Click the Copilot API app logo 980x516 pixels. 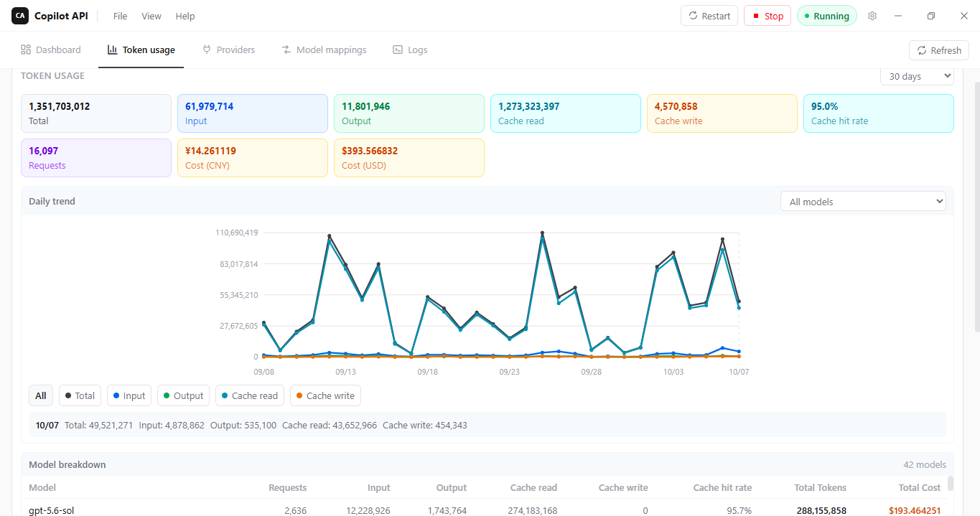coord(20,16)
